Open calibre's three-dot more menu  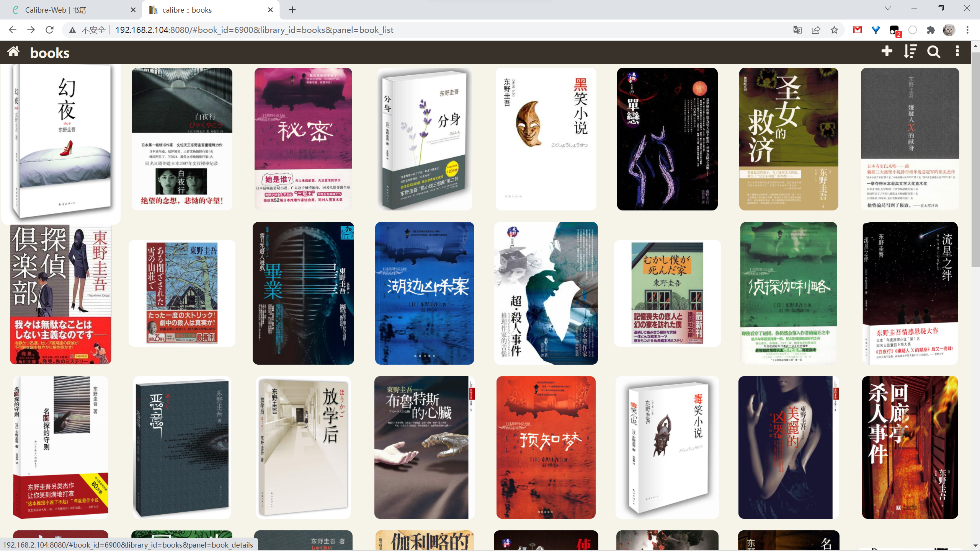point(957,51)
